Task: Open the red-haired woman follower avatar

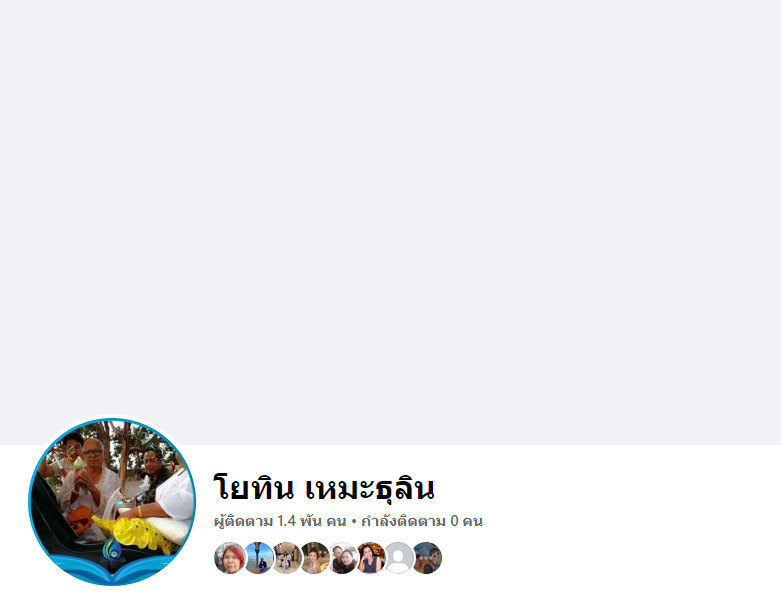Action: (230, 558)
